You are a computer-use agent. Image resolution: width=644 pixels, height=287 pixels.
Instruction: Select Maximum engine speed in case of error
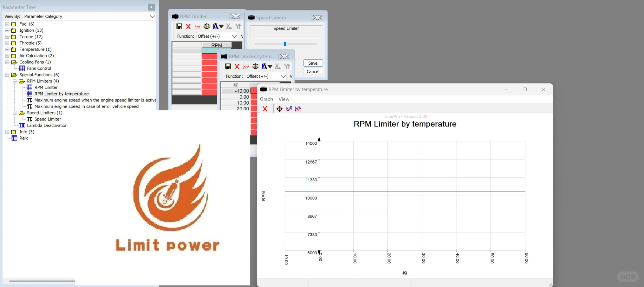[x=87, y=106]
